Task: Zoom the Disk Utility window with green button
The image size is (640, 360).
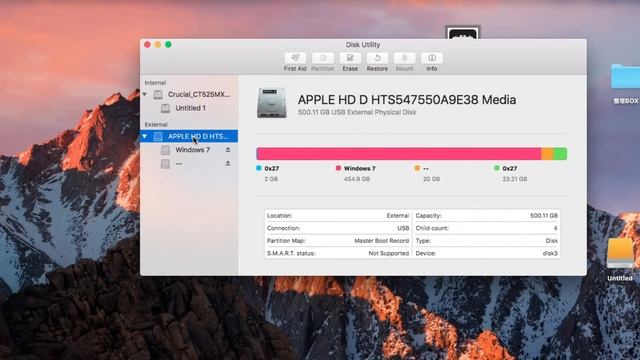Action: tap(168, 44)
